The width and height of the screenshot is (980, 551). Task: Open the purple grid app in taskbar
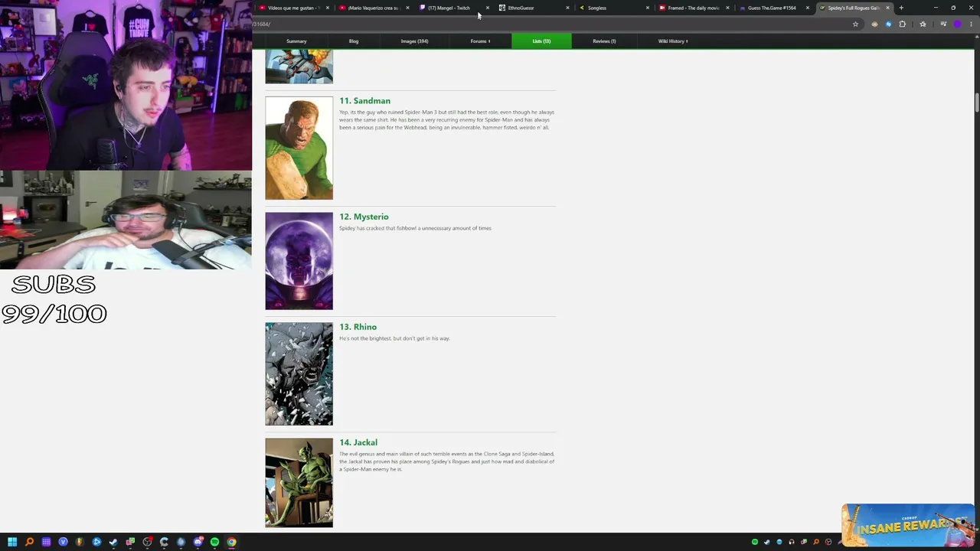[46, 542]
